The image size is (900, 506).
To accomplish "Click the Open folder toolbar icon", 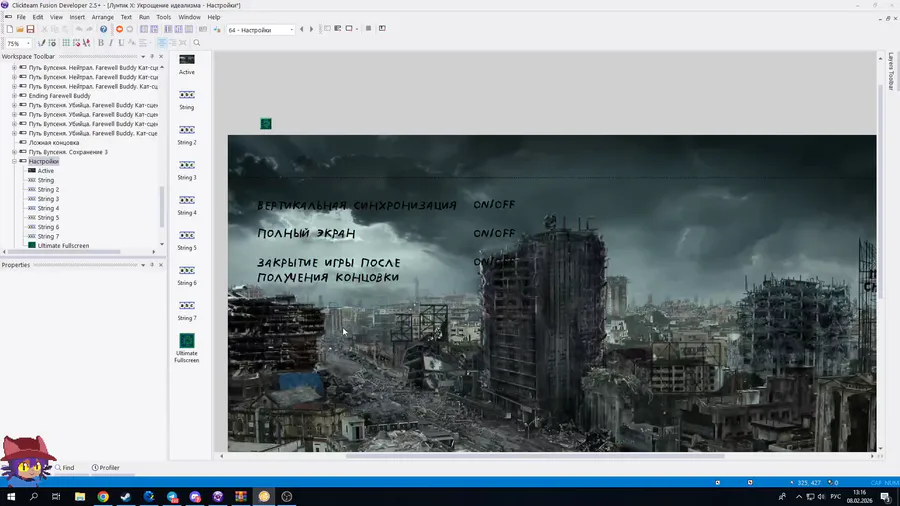I will [x=20, y=29].
